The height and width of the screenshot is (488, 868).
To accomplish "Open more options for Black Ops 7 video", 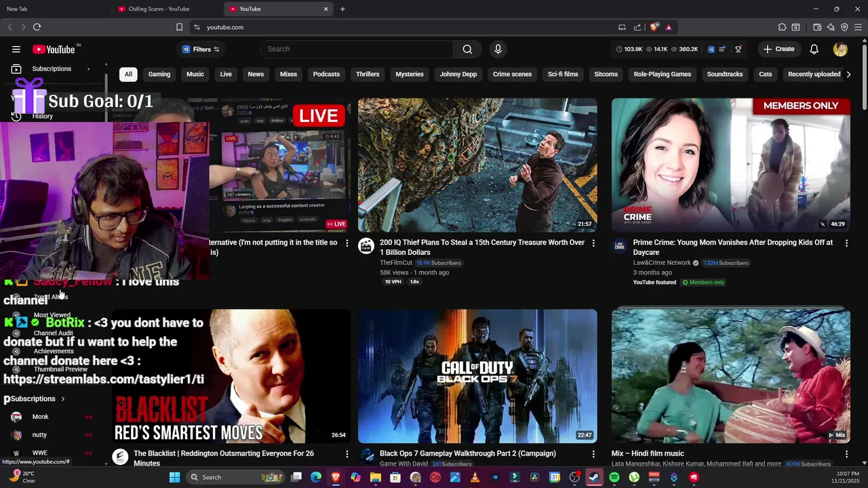I will click(x=593, y=453).
